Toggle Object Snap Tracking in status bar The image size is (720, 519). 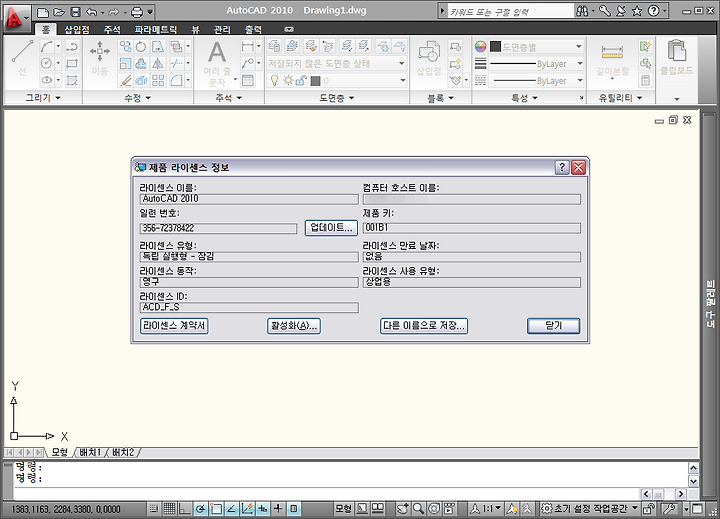pyautogui.click(x=231, y=509)
